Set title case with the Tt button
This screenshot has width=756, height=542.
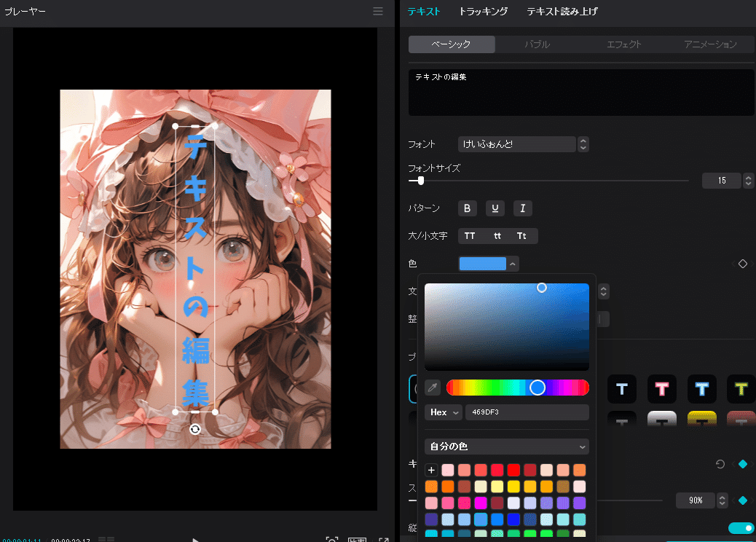tap(521, 236)
